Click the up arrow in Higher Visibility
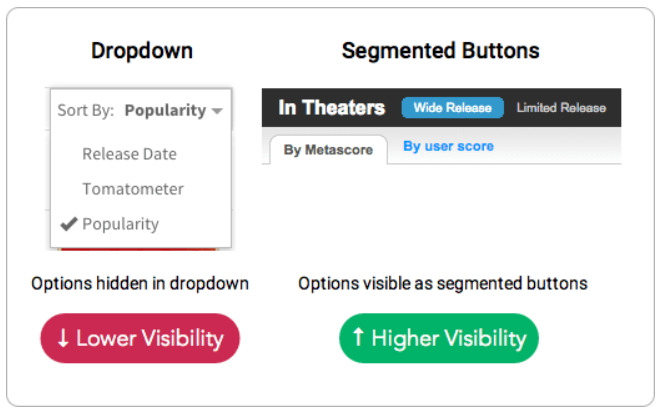The width and height of the screenshot is (660, 415). [358, 338]
